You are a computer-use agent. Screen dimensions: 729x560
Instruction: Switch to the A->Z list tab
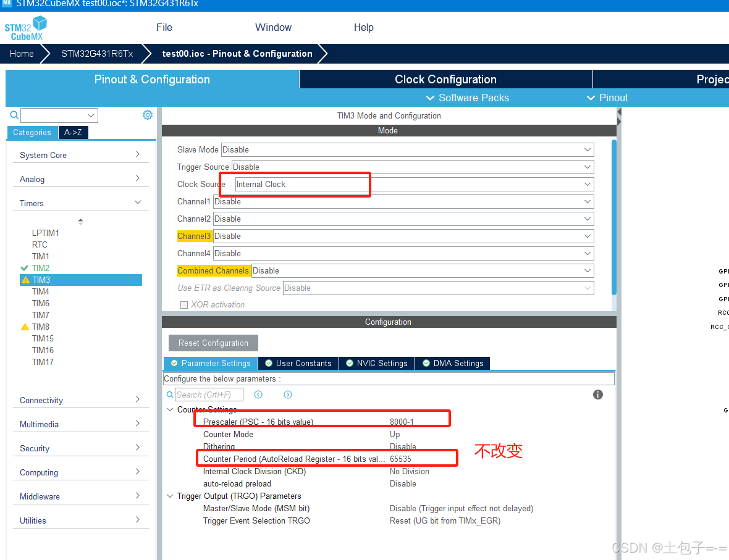point(73,133)
